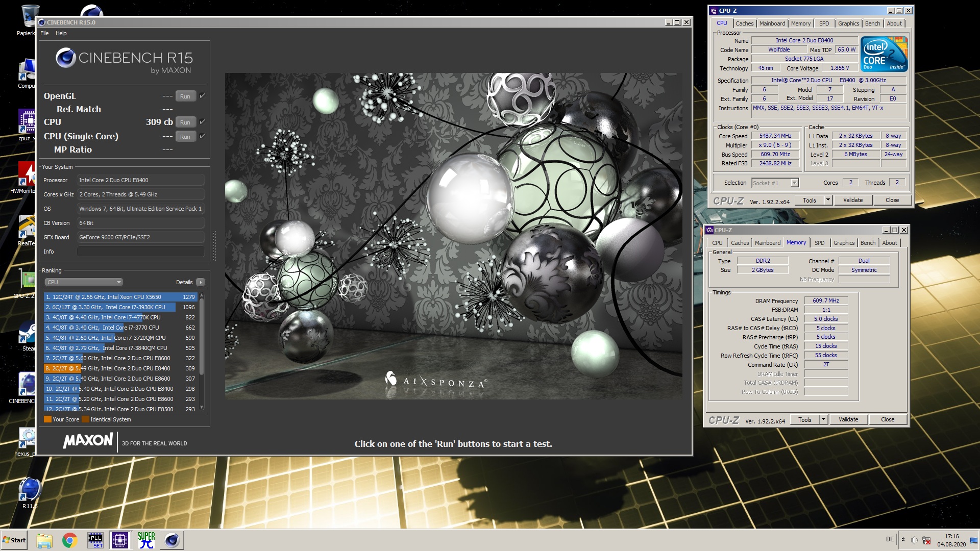Click the Ranking Details arrow icon
The width and height of the screenshot is (980, 551).
coord(201,282)
